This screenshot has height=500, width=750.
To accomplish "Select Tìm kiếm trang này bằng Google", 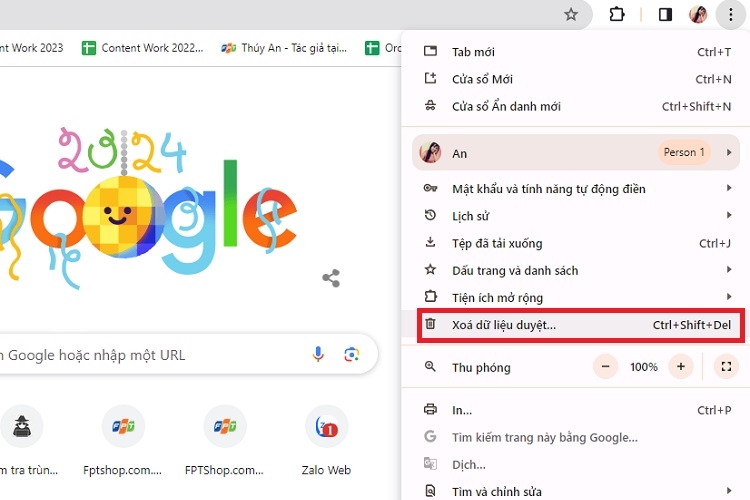I will (575, 437).
